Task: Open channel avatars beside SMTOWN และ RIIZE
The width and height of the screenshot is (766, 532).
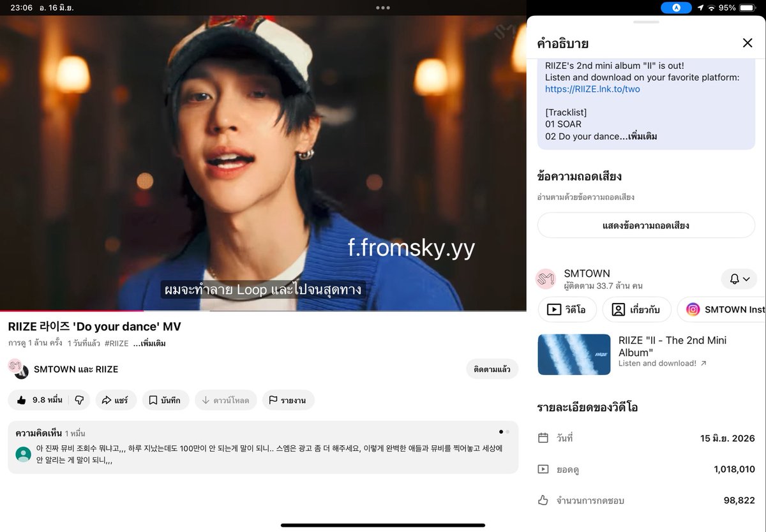Action: tap(19, 369)
